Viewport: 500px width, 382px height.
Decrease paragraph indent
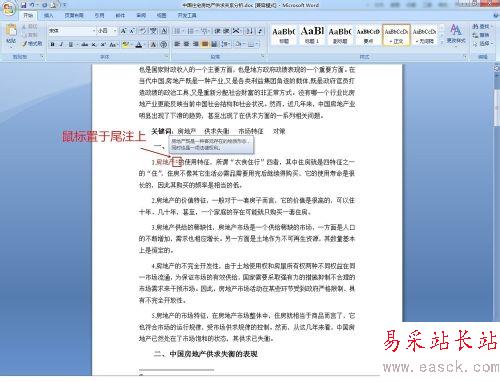[217, 31]
